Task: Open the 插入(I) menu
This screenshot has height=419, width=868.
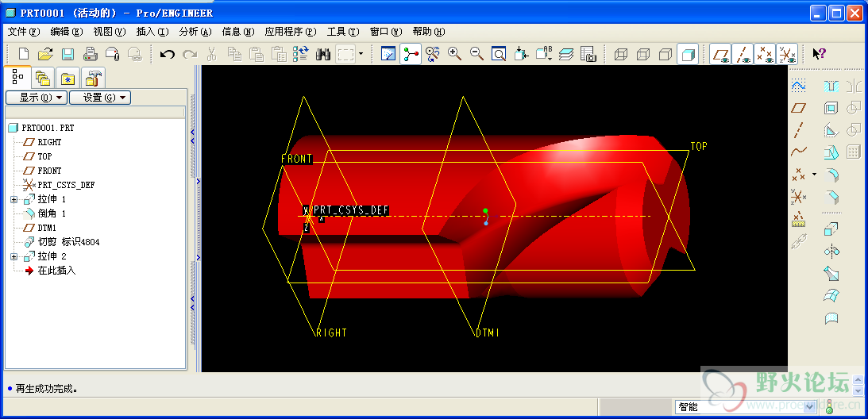Action: [152, 32]
